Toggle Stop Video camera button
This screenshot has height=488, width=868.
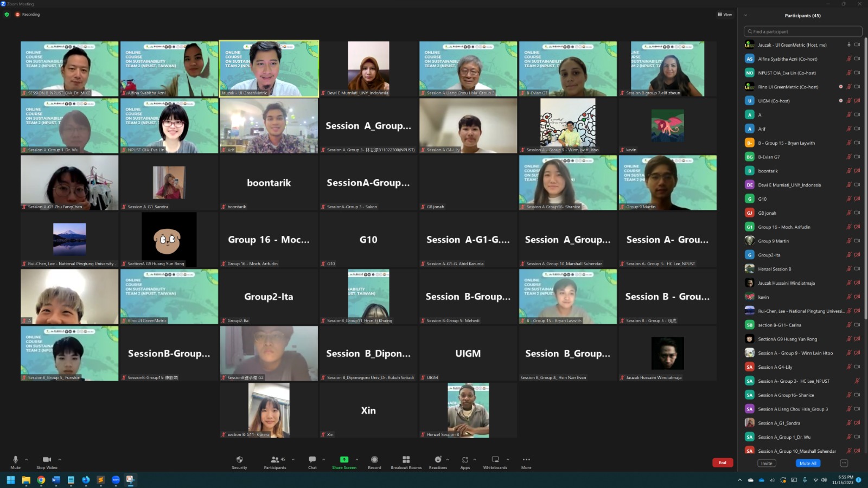click(x=47, y=460)
